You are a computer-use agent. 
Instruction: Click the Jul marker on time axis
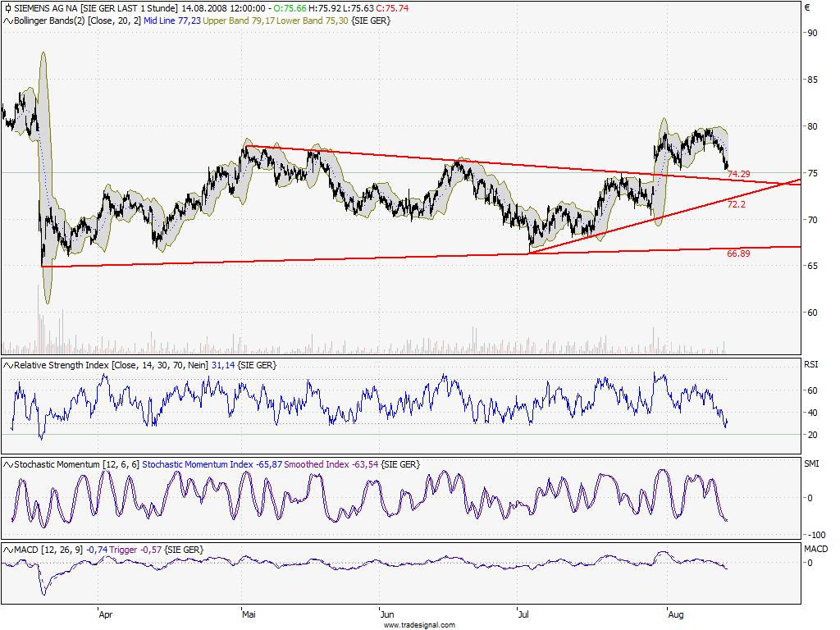pyautogui.click(x=523, y=614)
